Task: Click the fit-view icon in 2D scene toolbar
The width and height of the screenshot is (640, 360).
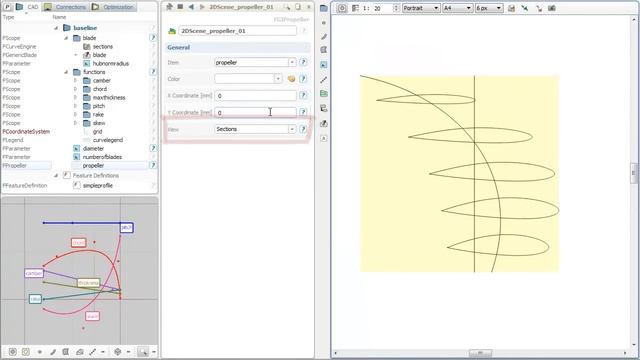Action: pos(342,8)
